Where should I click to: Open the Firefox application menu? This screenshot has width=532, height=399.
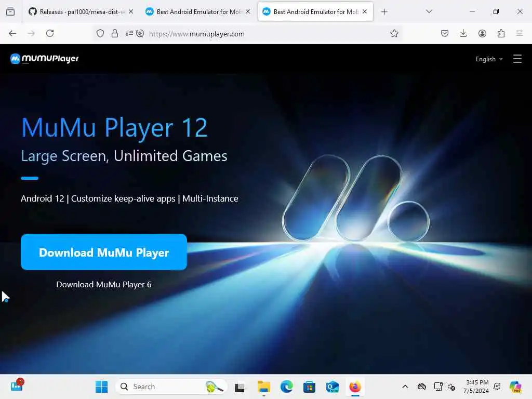pos(519,33)
